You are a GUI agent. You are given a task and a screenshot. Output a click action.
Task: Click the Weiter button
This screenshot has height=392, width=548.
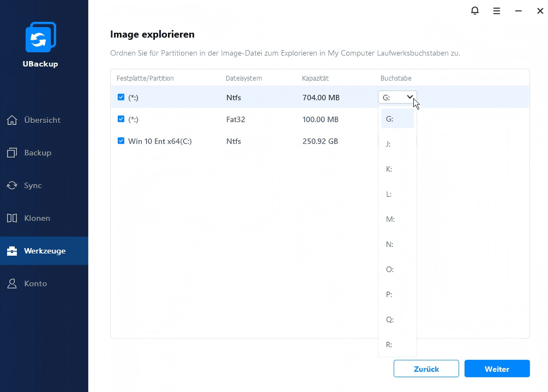click(497, 369)
